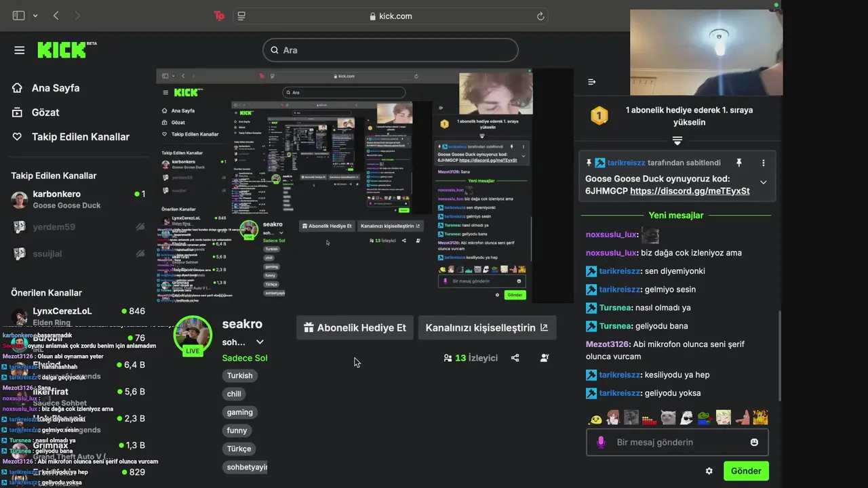Reload the page in Safari
The image size is (868, 488).
coord(540,16)
